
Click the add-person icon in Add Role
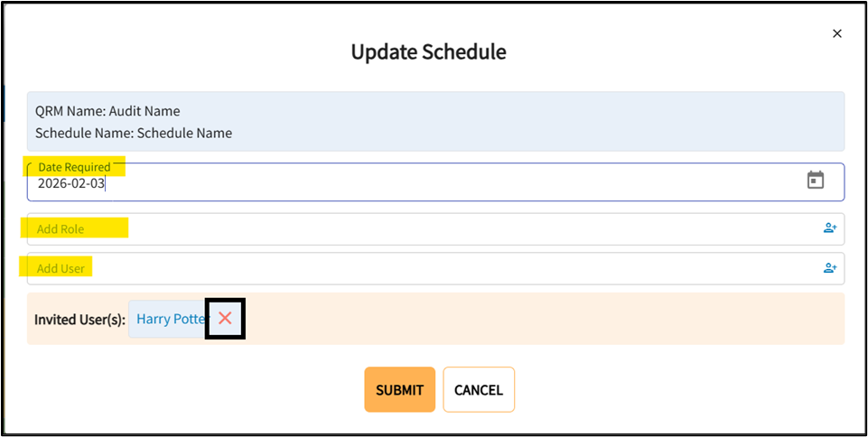(x=829, y=228)
